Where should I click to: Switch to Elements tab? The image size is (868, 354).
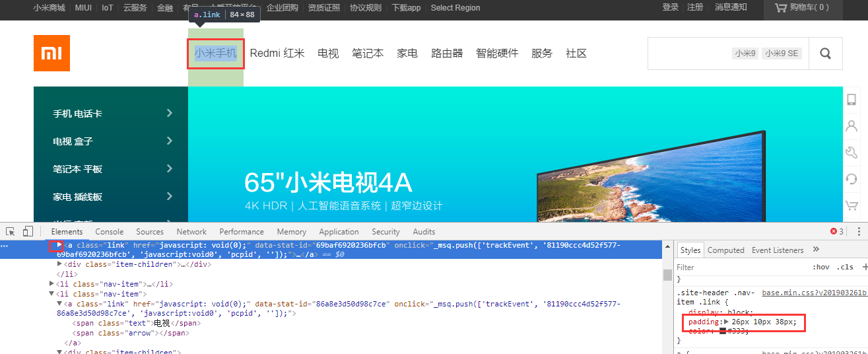67,232
